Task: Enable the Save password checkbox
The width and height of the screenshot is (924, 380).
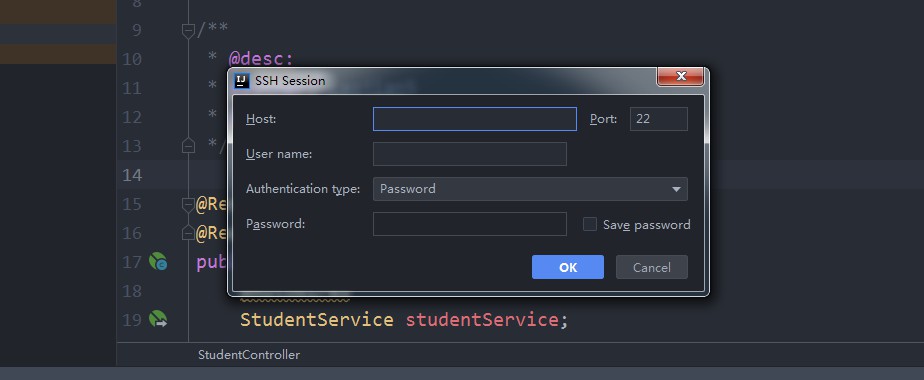Action: [590, 224]
